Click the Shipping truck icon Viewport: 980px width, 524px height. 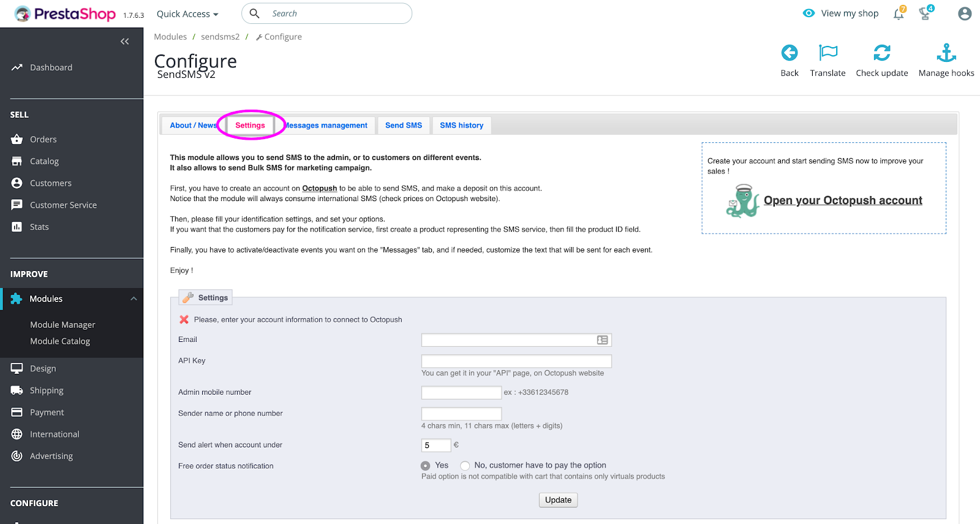point(17,390)
